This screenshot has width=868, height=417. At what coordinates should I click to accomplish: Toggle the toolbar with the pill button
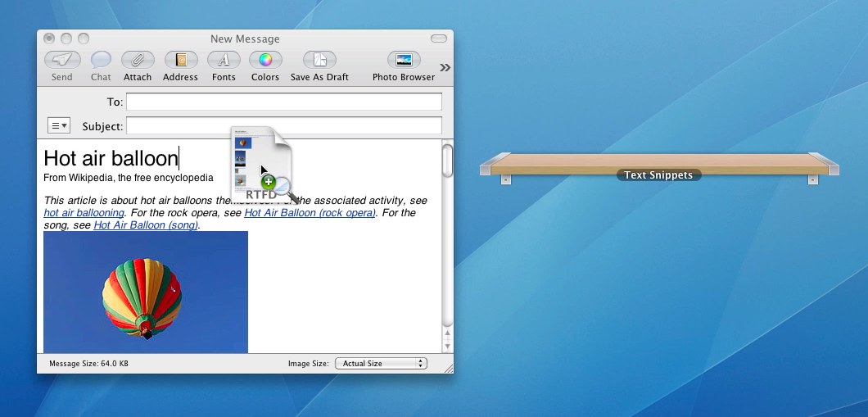coord(439,39)
